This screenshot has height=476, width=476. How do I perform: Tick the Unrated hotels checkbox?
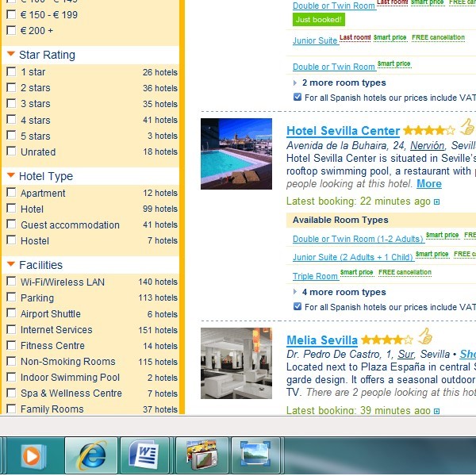click(11, 151)
